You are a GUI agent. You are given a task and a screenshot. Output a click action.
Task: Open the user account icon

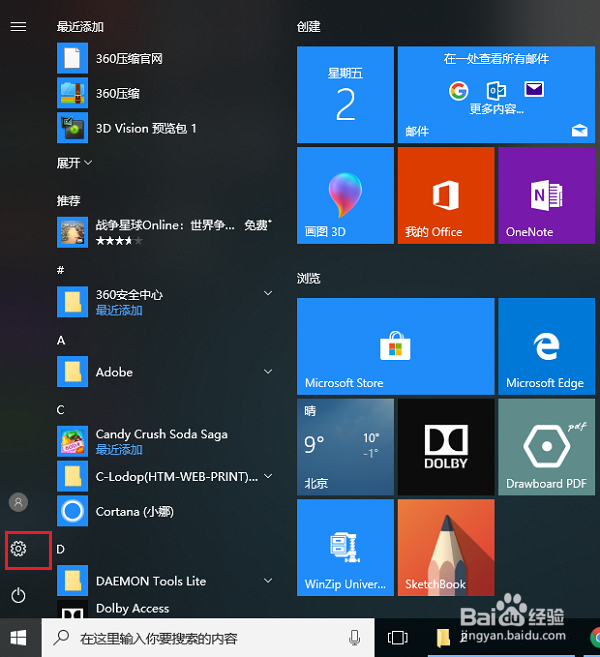[x=18, y=502]
